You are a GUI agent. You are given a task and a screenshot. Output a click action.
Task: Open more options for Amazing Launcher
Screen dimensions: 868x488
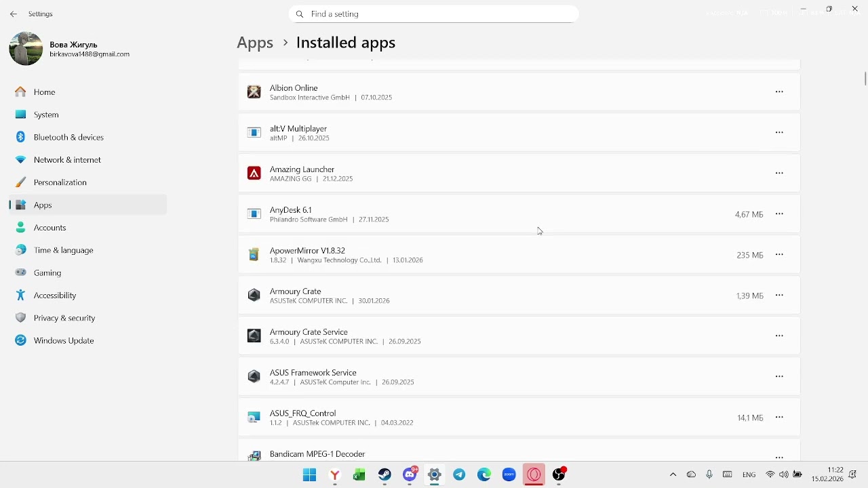tap(779, 174)
